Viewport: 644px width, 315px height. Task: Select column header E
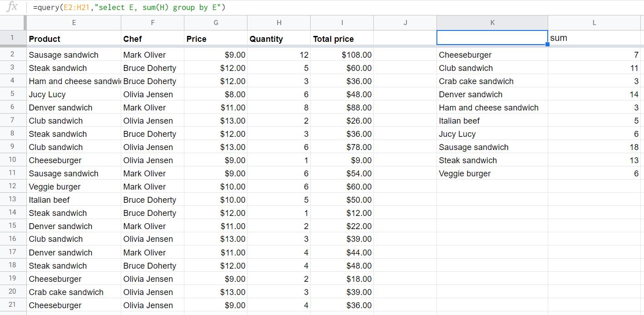click(74, 22)
